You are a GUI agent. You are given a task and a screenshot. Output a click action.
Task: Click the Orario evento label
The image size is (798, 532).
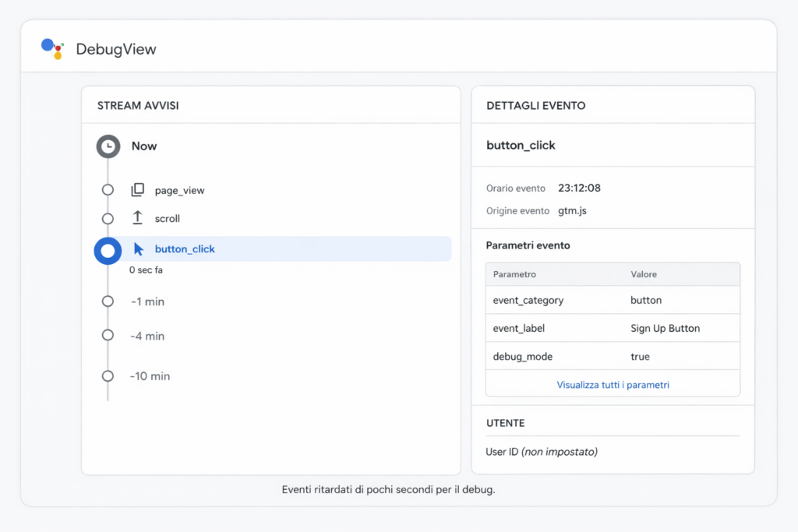(516, 188)
